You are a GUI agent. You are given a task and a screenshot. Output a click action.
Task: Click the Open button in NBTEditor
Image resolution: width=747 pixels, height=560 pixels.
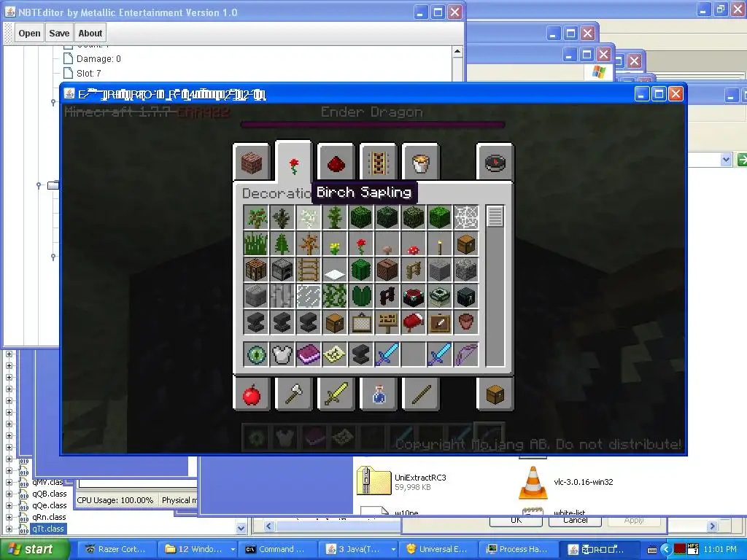point(29,34)
